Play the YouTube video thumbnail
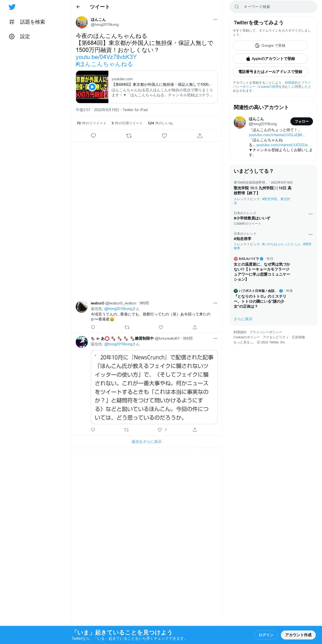This screenshot has height=644, width=322. 92,87
